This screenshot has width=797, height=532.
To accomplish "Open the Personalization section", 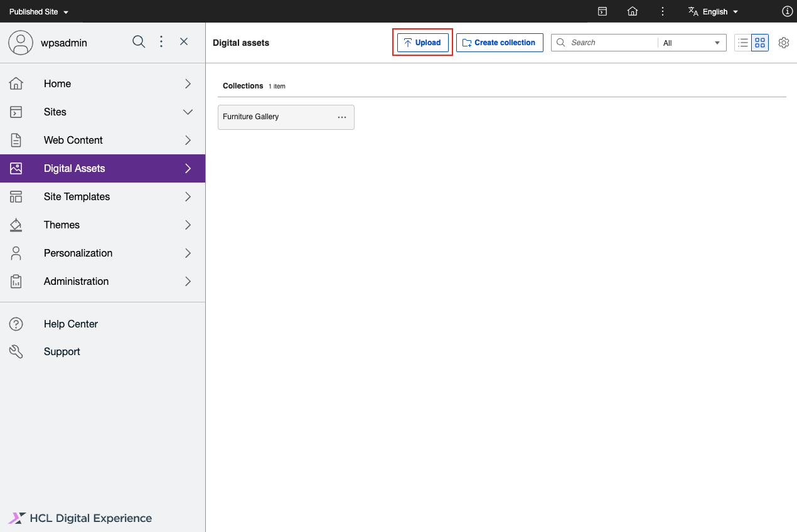I will pos(78,253).
